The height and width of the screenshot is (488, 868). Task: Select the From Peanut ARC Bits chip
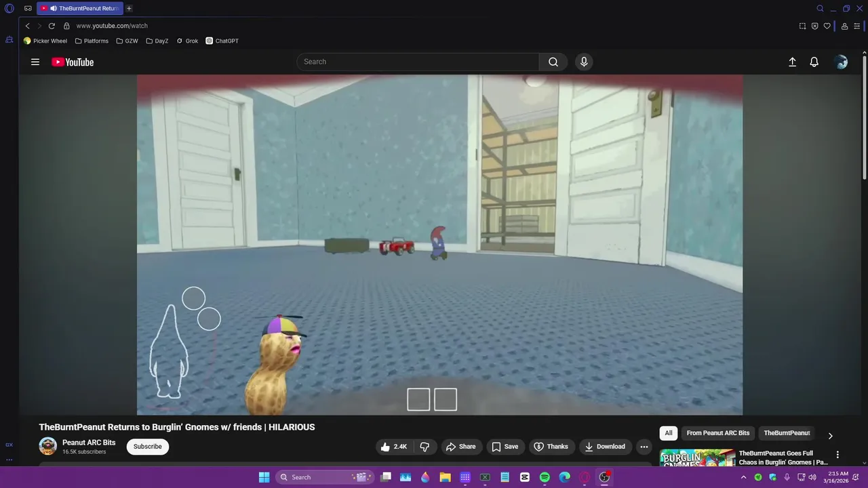pos(718,433)
